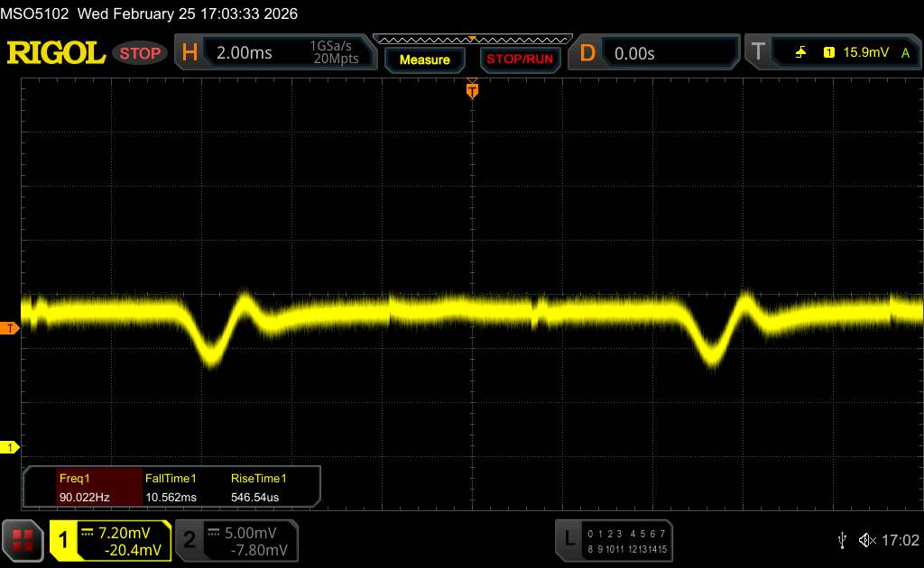Tap the orange H horizontal icon
924x568 pixels.
(x=189, y=53)
